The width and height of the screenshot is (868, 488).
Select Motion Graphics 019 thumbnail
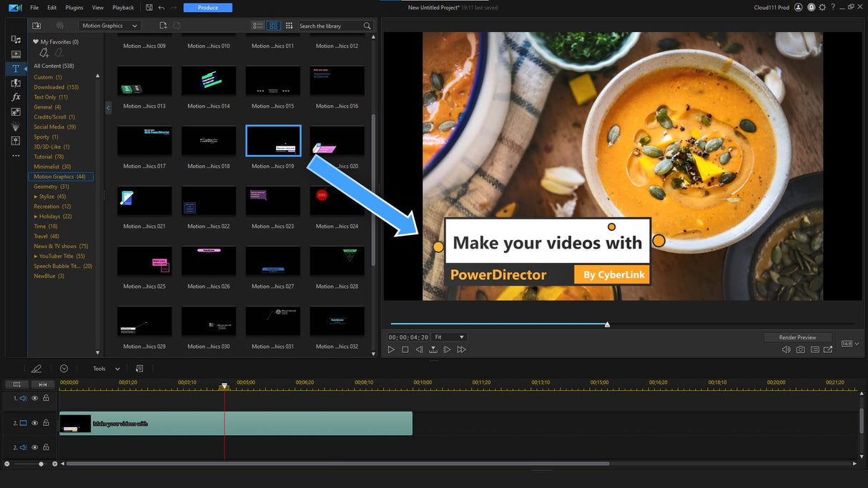click(x=273, y=141)
